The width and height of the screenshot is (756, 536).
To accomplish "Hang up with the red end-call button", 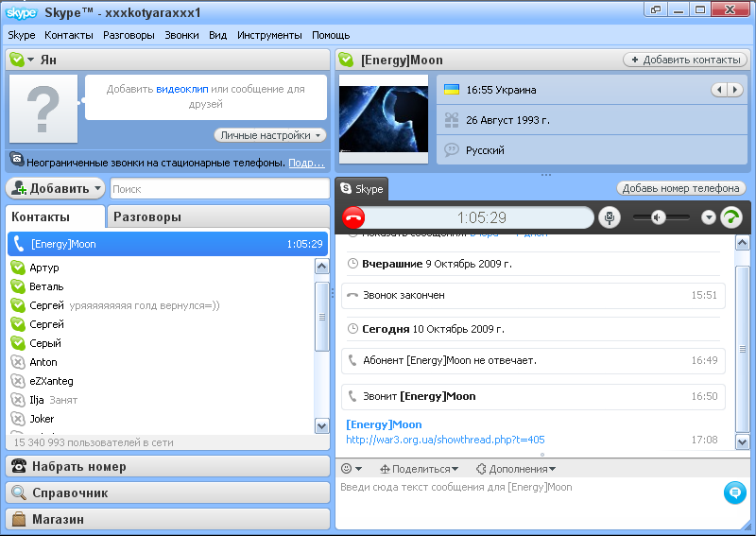I will [x=353, y=217].
